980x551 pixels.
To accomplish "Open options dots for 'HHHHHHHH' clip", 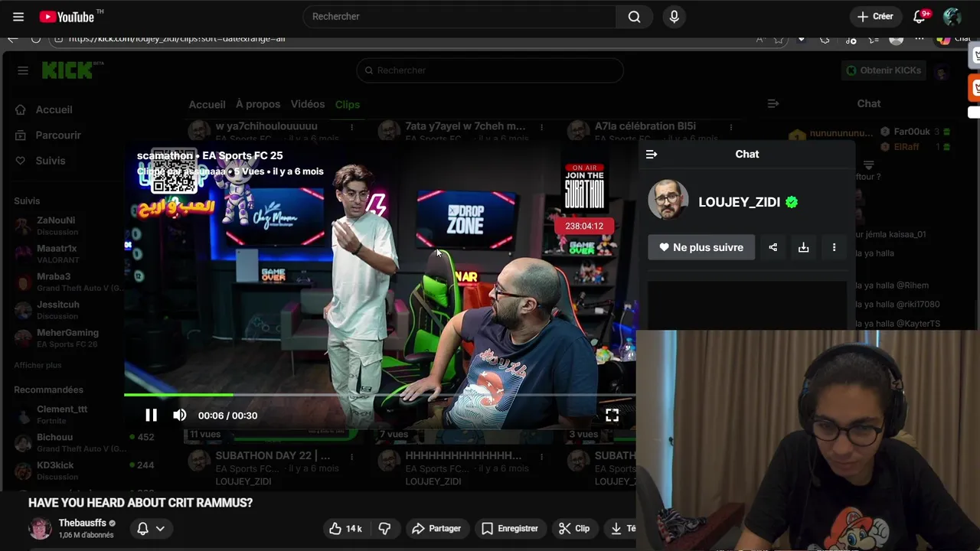I will [541, 456].
